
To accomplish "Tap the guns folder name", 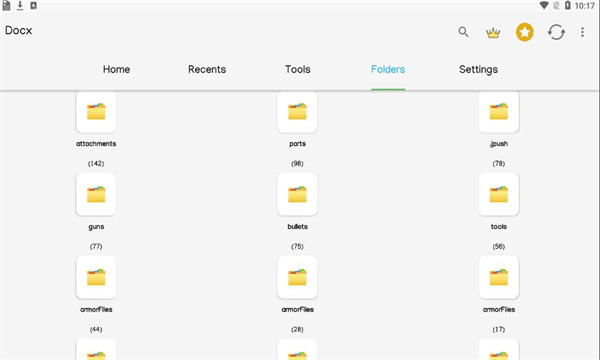I will (x=96, y=227).
